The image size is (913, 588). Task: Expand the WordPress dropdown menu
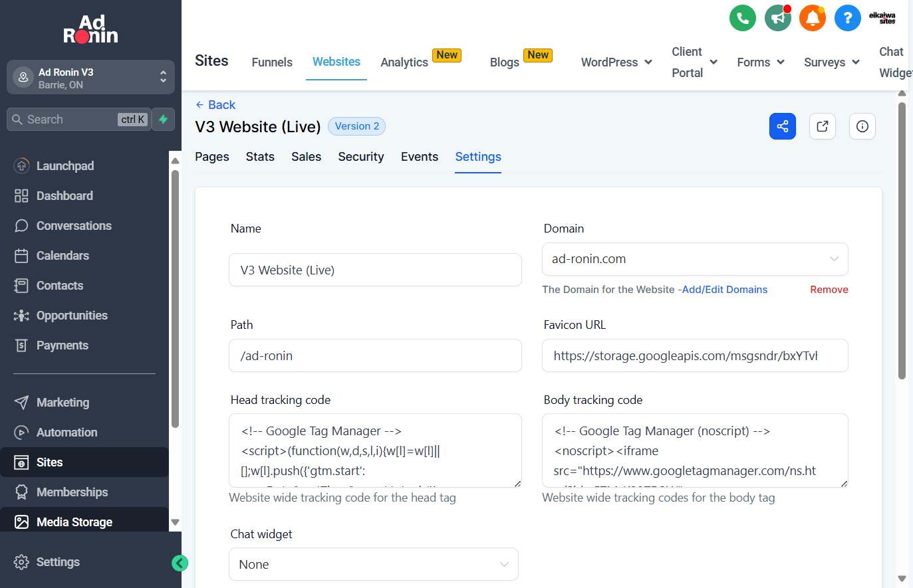[616, 62]
